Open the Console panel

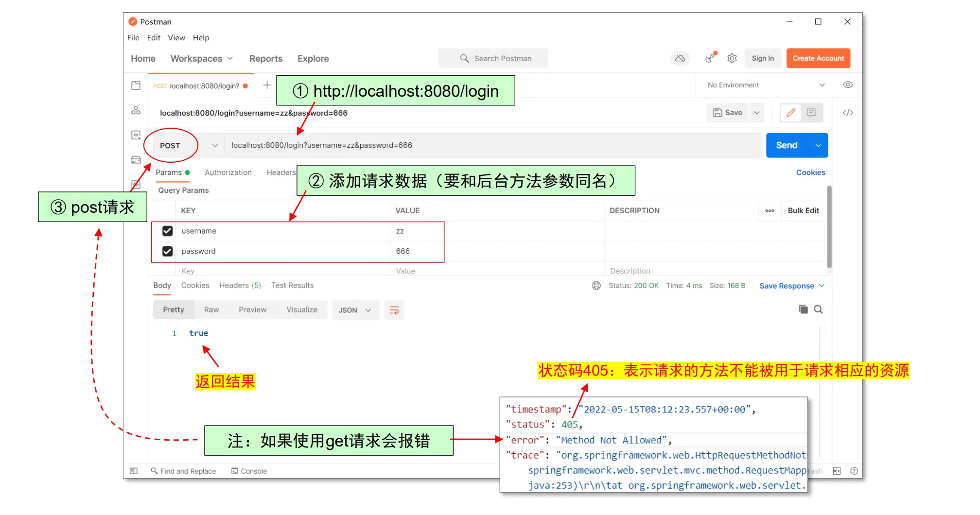pos(249,471)
